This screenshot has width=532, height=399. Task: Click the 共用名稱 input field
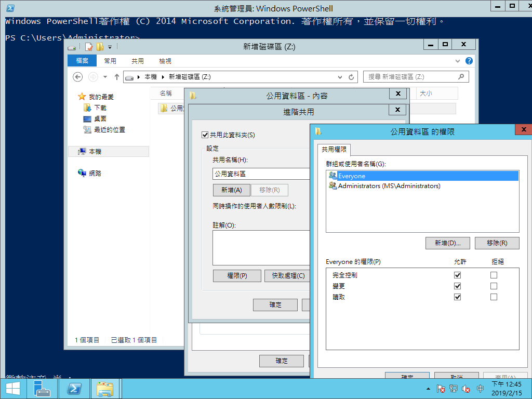point(261,174)
